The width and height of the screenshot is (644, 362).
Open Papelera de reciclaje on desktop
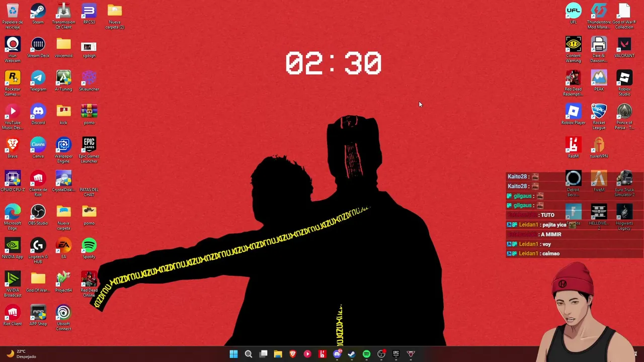tap(13, 16)
